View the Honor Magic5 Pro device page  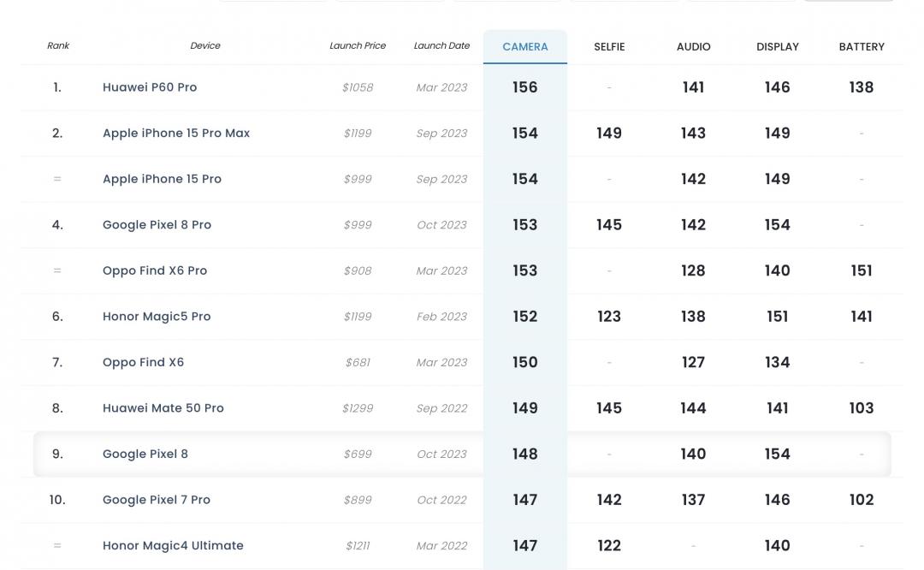tap(157, 317)
